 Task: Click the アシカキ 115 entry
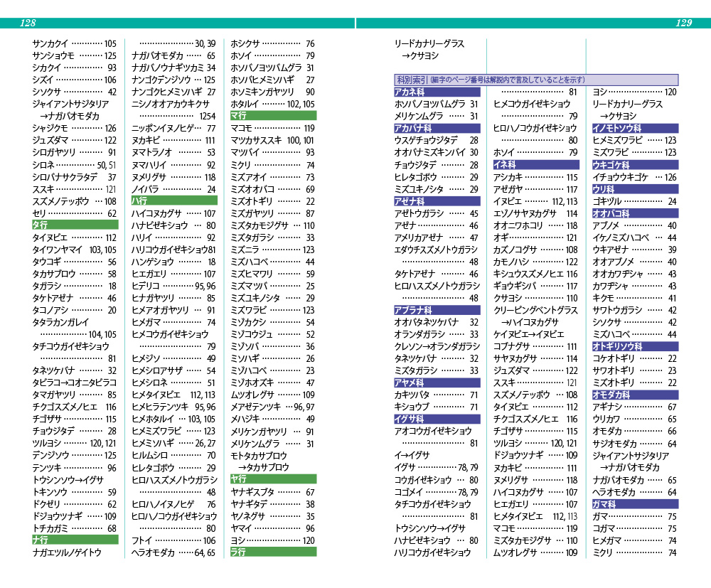pos(535,177)
